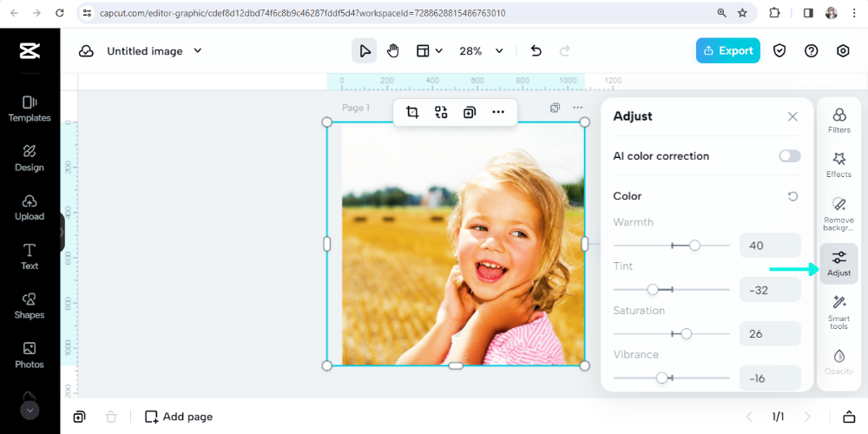This screenshot has height=434, width=868.
Task: Open the CapCut home logo
Action: [30, 50]
